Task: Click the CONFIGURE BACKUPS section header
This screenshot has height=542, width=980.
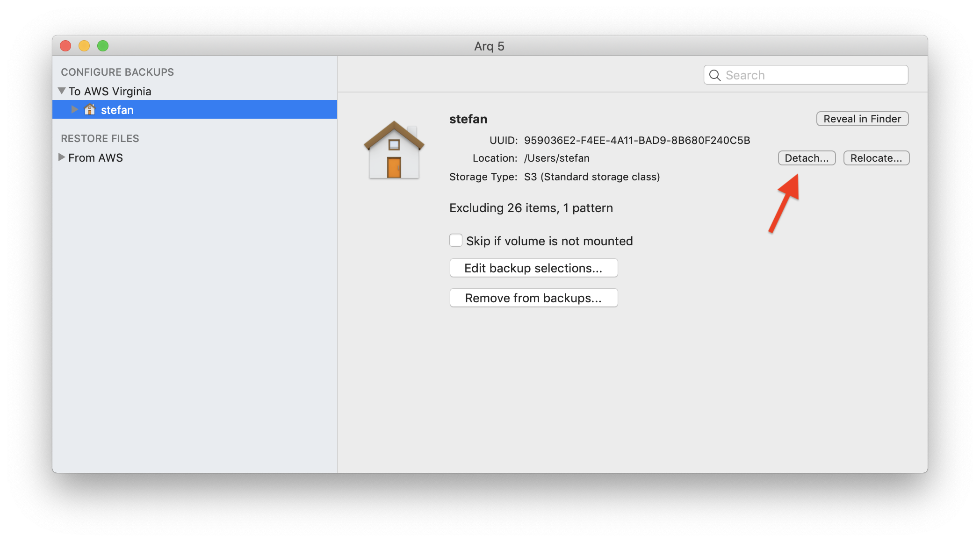Action: [x=117, y=72]
